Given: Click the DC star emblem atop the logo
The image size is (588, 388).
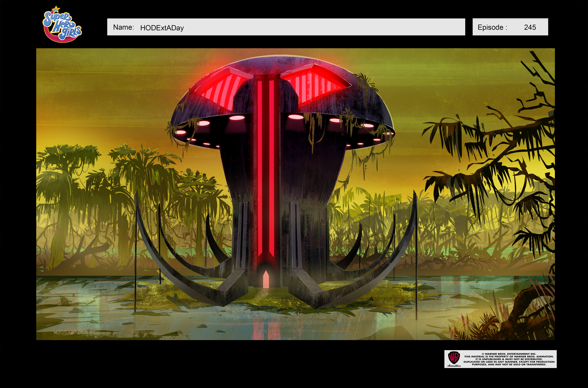Looking at the screenshot, I should 56,10.
